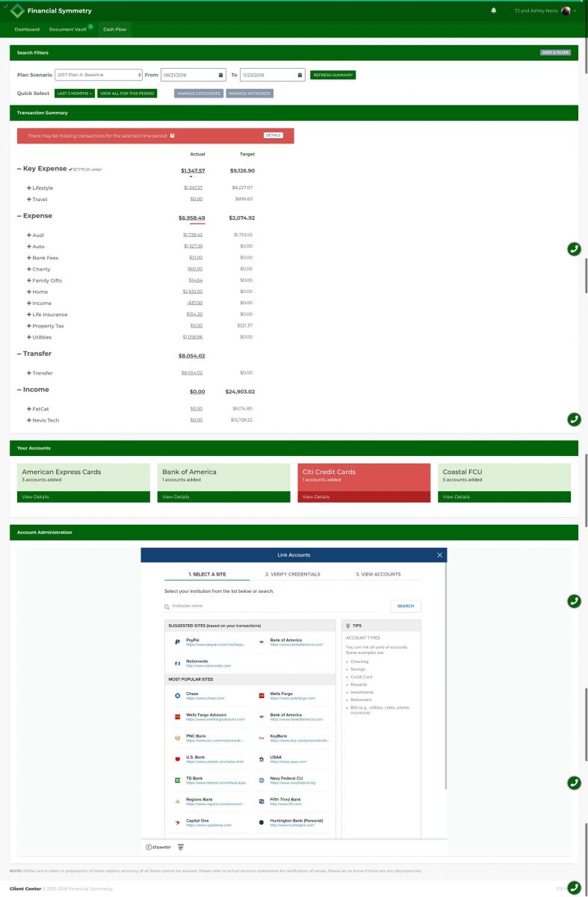This screenshot has height=897, width=588.
Task: Open the notifications bell
Action: tap(493, 10)
